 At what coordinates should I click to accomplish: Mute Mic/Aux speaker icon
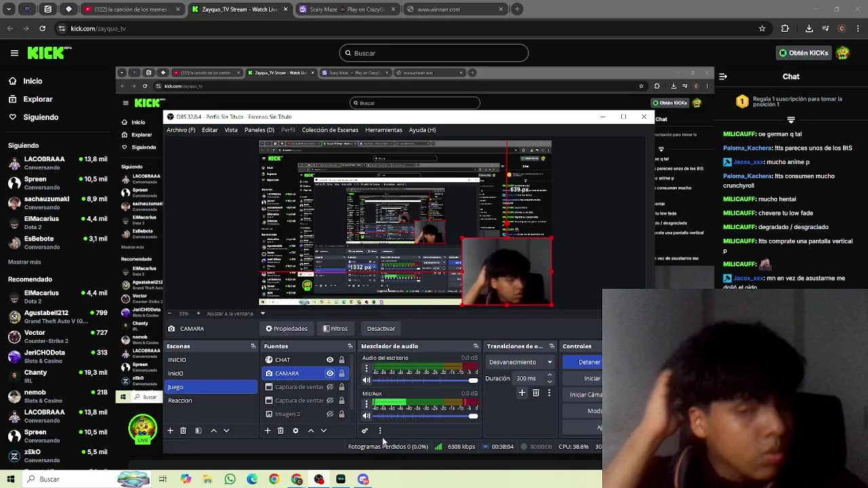point(367,415)
